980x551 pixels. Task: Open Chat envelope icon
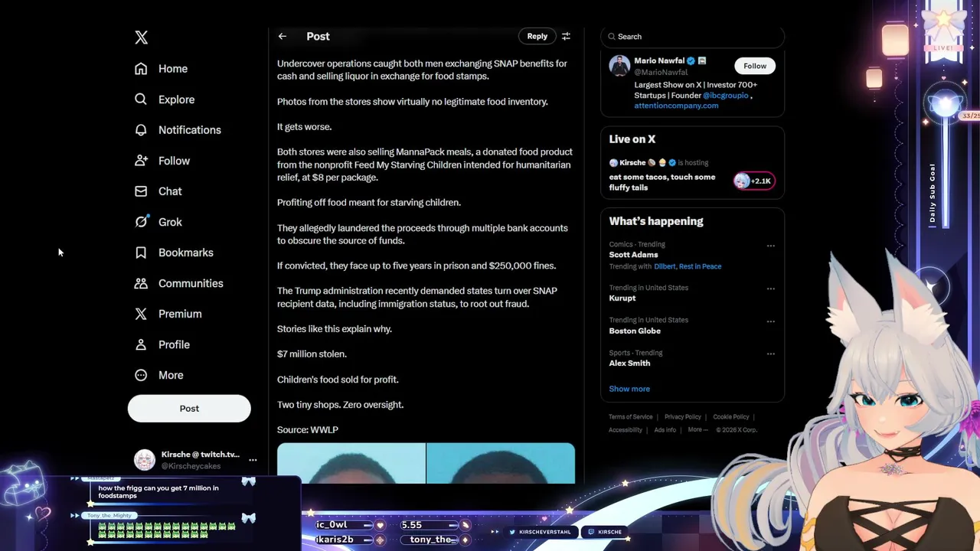click(141, 191)
